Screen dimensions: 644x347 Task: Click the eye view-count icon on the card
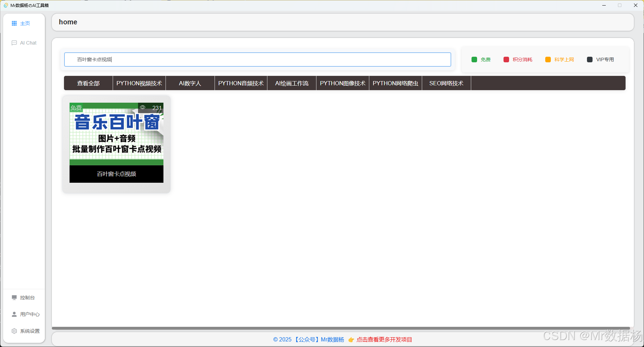pos(143,107)
